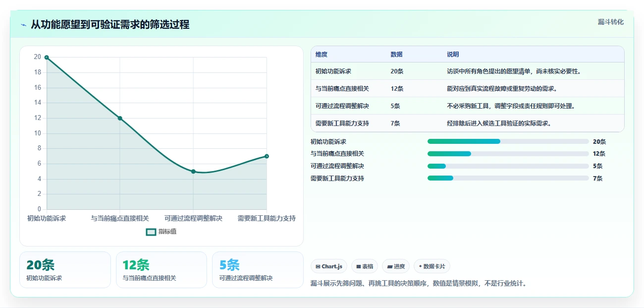The width and height of the screenshot is (644, 308).
Task: Click the 12条 cell in the table
Action: click(x=397, y=89)
